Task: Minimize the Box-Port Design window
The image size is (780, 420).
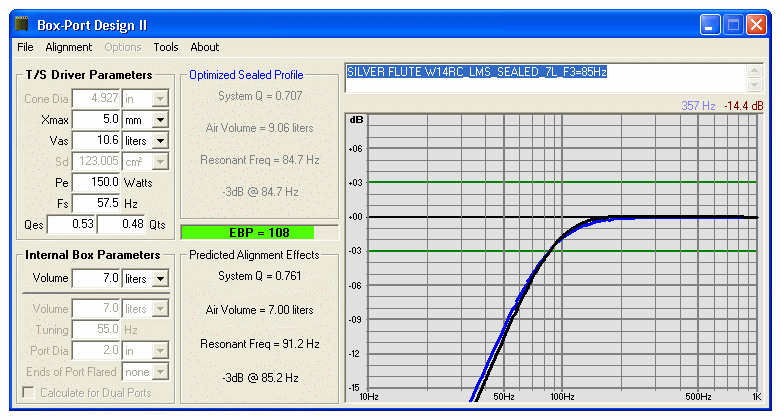Action: (710, 24)
